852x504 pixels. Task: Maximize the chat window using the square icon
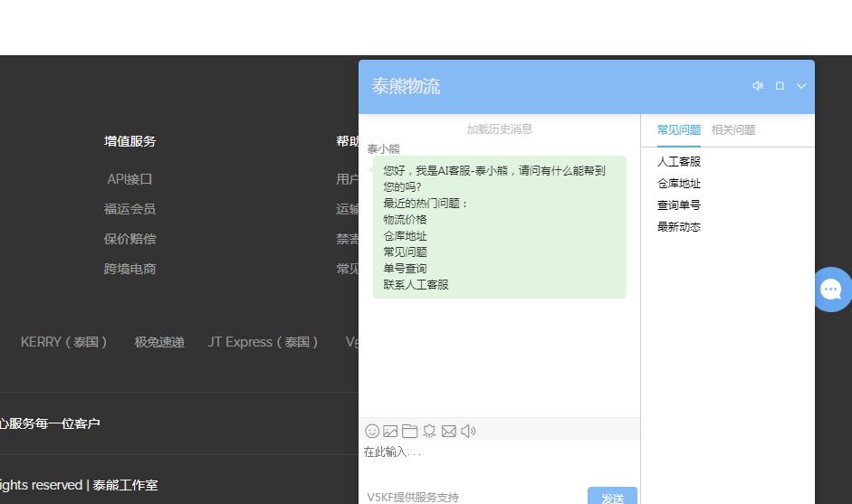780,86
